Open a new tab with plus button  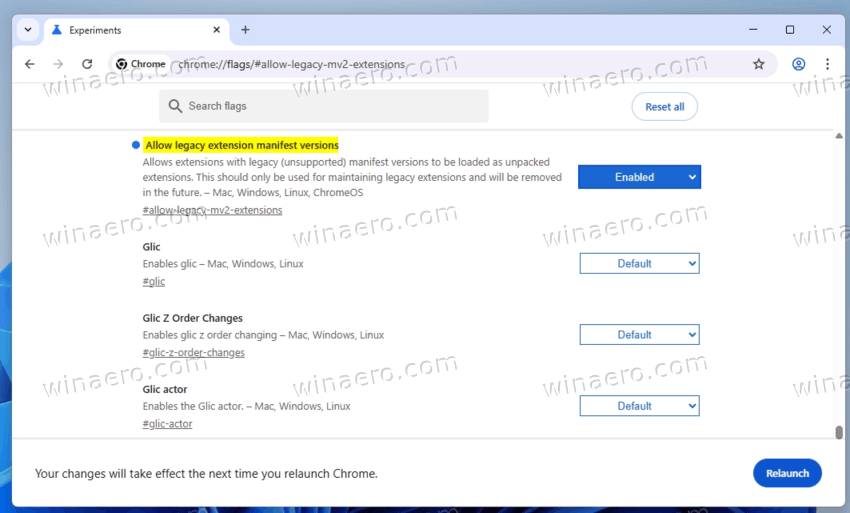[245, 30]
